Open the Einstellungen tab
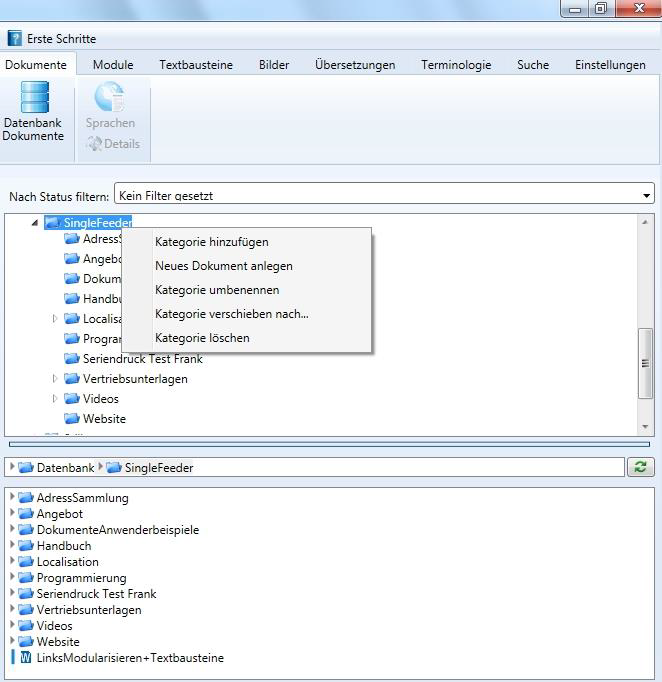The image size is (662, 682). (x=609, y=65)
